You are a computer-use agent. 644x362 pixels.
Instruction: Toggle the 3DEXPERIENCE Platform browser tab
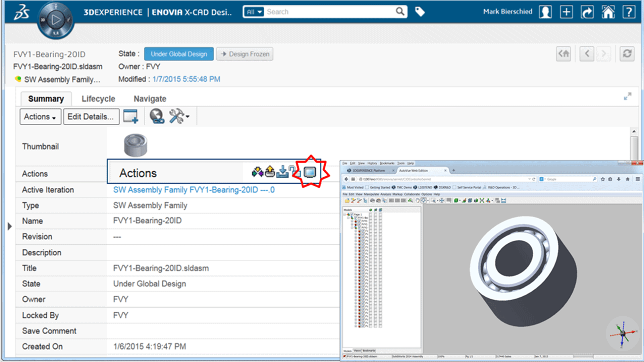tap(367, 172)
